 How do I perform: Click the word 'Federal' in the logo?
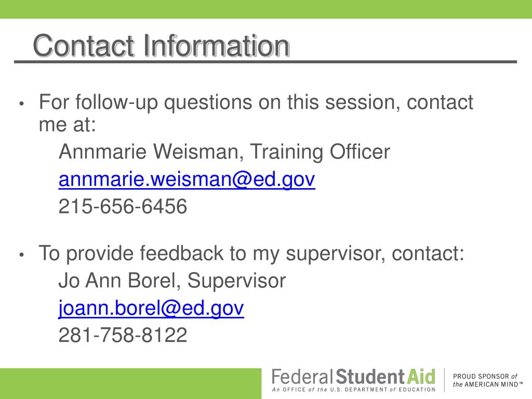coord(302,377)
